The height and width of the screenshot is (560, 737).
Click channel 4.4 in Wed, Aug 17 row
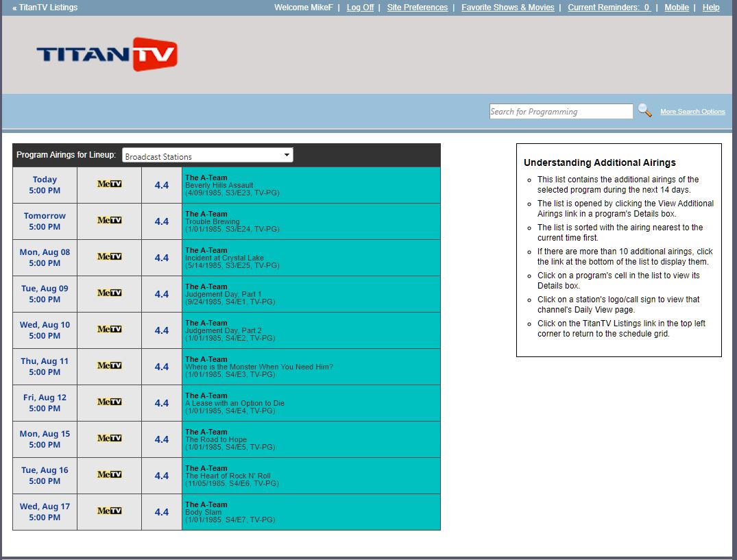pyautogui.click(x=162, y=512)
